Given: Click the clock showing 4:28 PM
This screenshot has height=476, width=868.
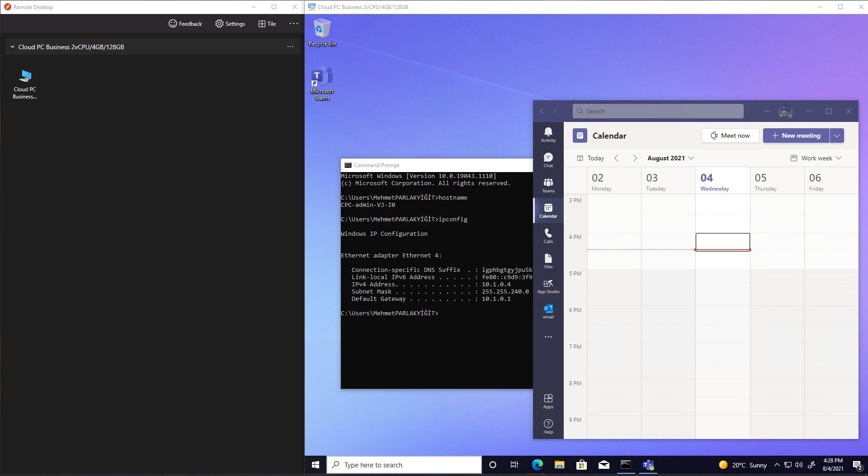Looking at the screenshot, I should tap(833, 465).
